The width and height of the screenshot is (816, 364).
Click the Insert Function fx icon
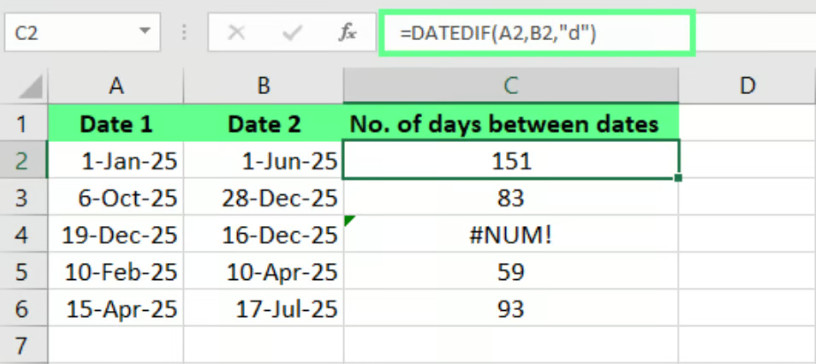point(347,33)
